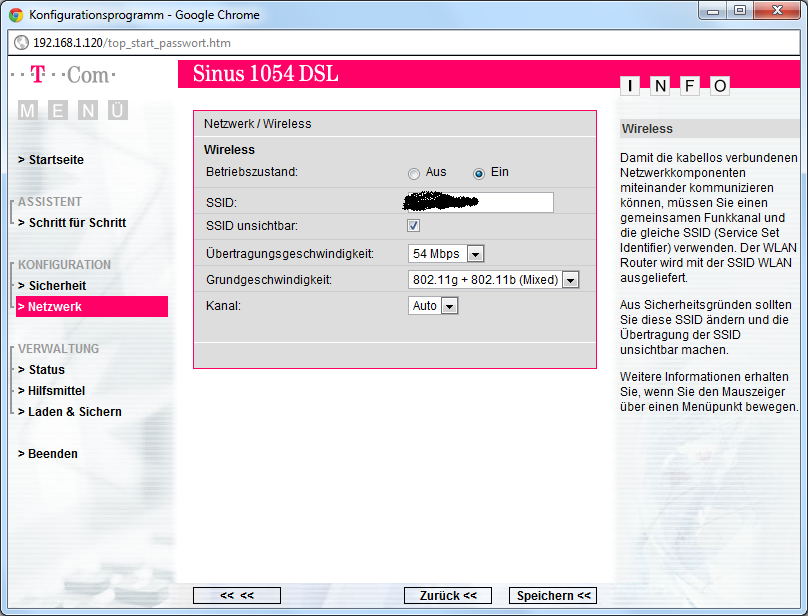Click the site info globe icon
The height and width of the screenshot is (616, 808).
[21, 43]
